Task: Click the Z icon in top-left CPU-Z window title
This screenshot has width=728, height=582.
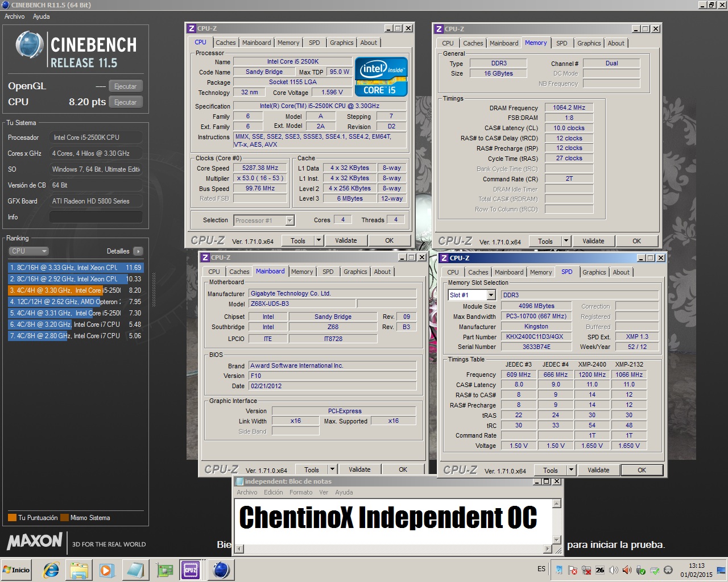Action: [191, 28]
